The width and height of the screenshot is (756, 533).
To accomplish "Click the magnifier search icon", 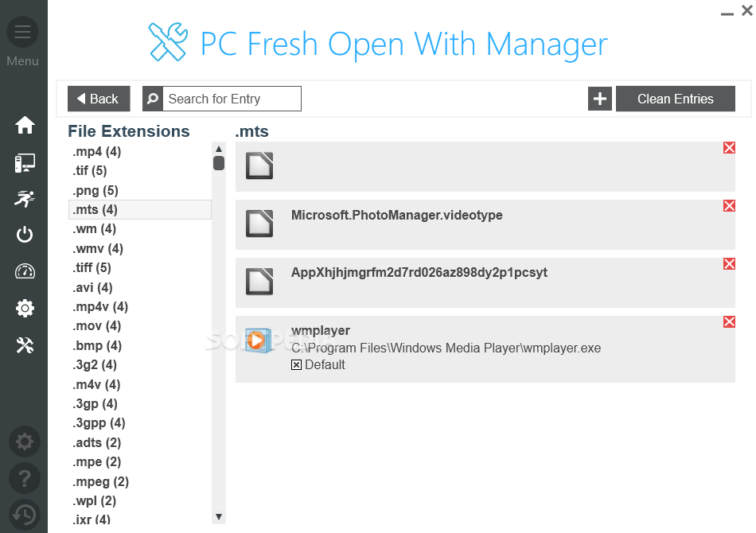I will (152, 99).
